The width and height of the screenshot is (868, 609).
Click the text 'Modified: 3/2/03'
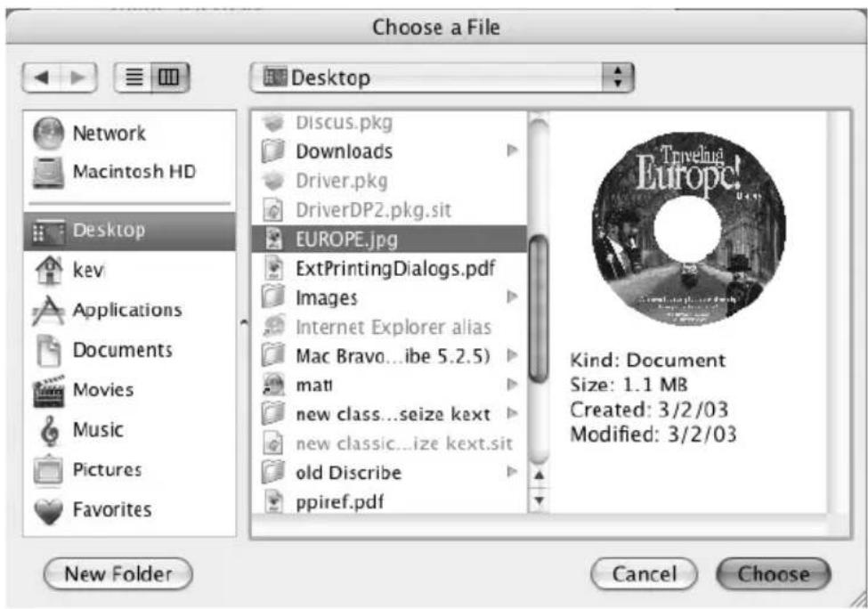click(x=653, y=434)
